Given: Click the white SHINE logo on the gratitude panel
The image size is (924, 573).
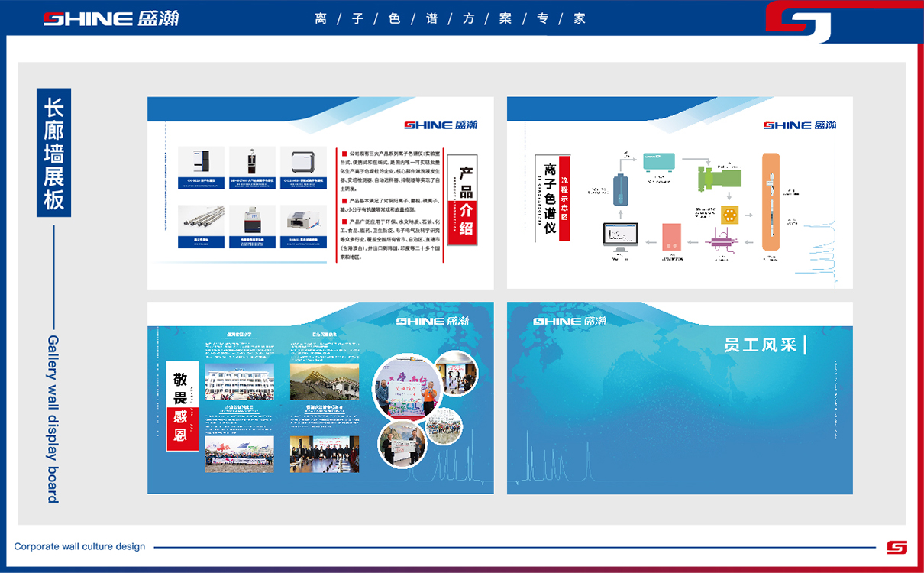Looking at the screenshot, I should pyautogui.click(x=432, y=321).
